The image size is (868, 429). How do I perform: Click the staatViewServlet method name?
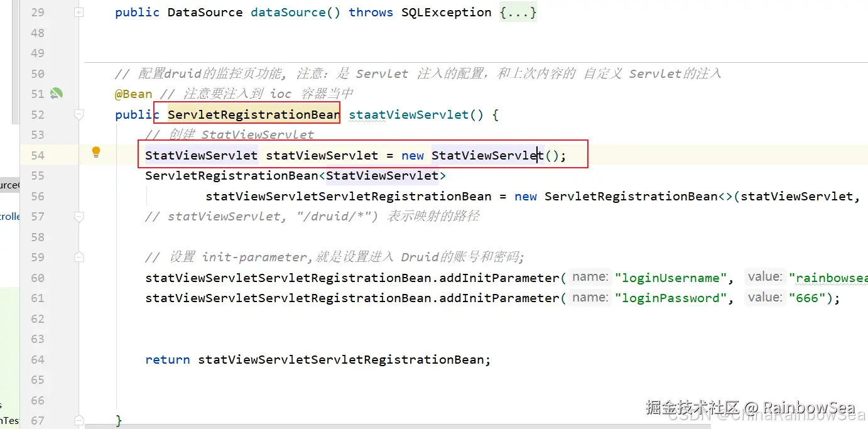409,114
